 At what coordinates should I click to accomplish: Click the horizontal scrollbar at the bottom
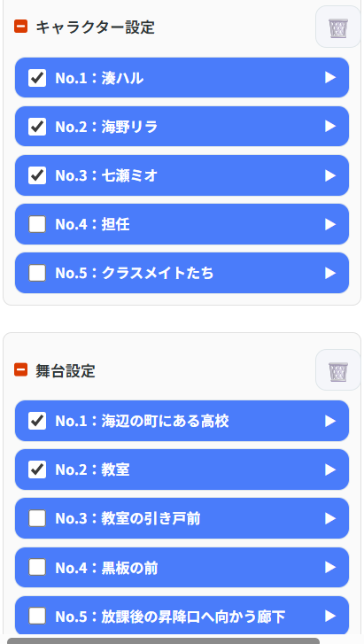[163, 640]
